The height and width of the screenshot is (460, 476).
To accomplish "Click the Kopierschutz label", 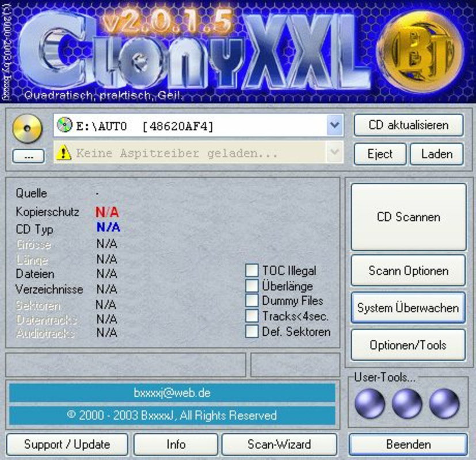I will coord(47,212).
